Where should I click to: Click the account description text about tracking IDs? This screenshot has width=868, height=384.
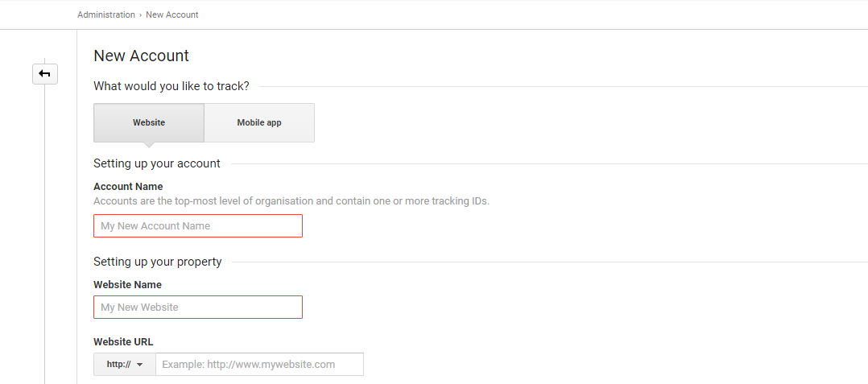(291, 201)
